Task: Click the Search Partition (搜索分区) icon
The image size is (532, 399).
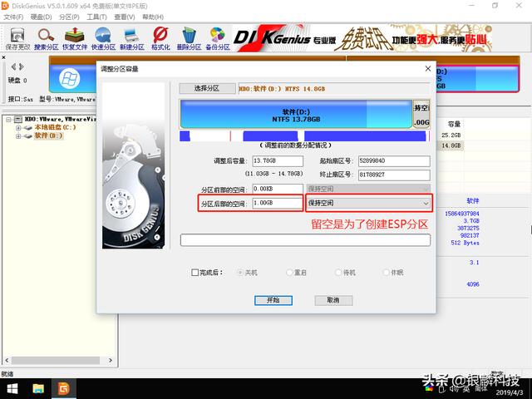Action: tap(47, 39)
